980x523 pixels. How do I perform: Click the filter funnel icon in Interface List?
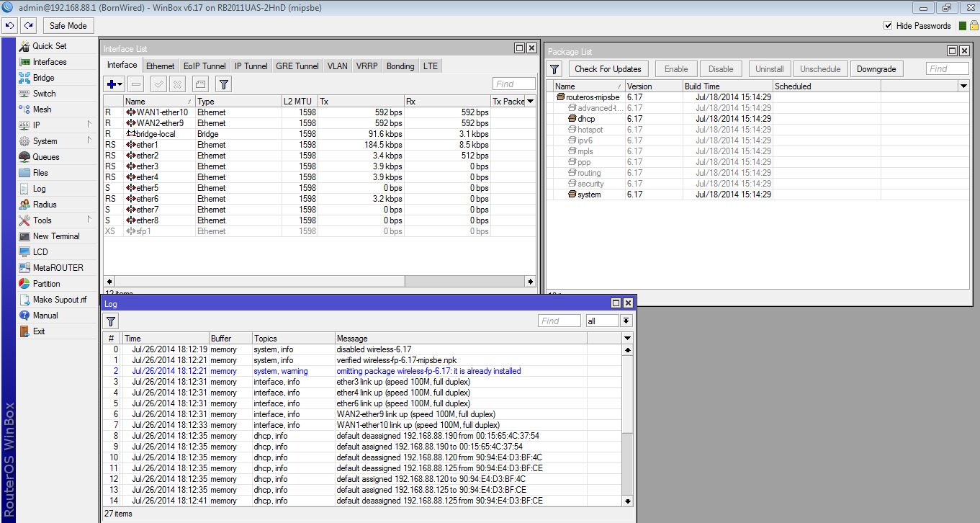pyautogui.click(x=224, y=84)
